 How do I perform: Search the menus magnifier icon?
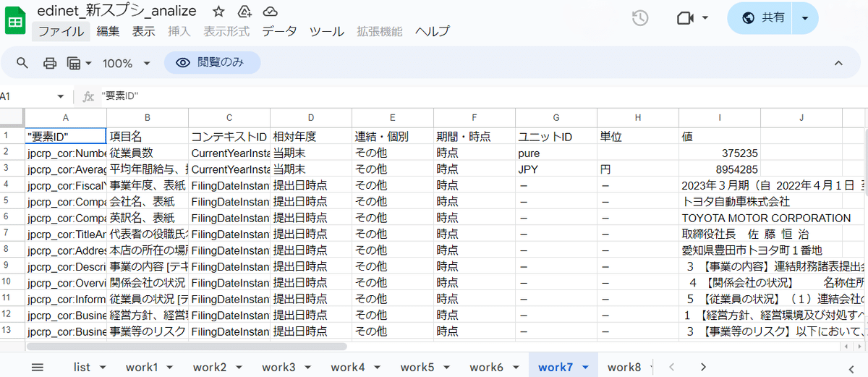coord(22,63)
